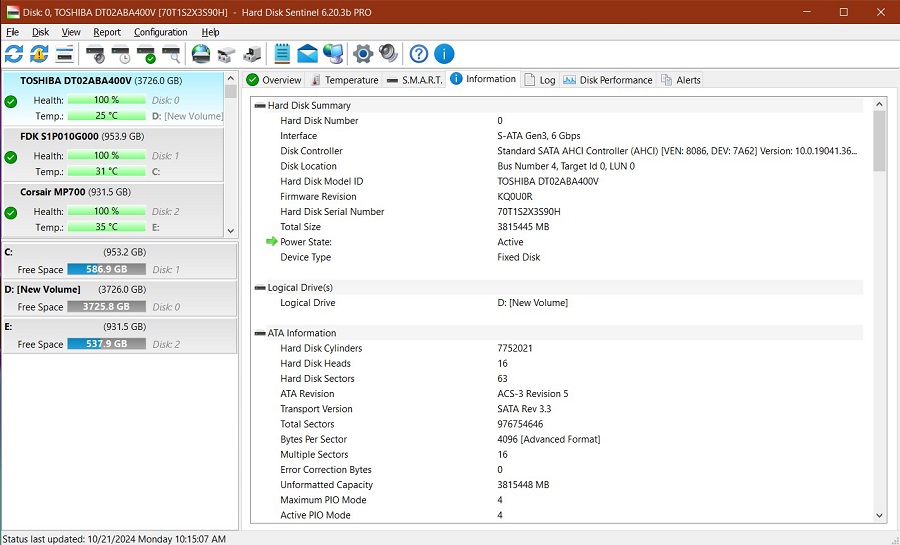Switch to the Disk Performance tab
This screenshot has height=545, width=900.
click(607, 80)
